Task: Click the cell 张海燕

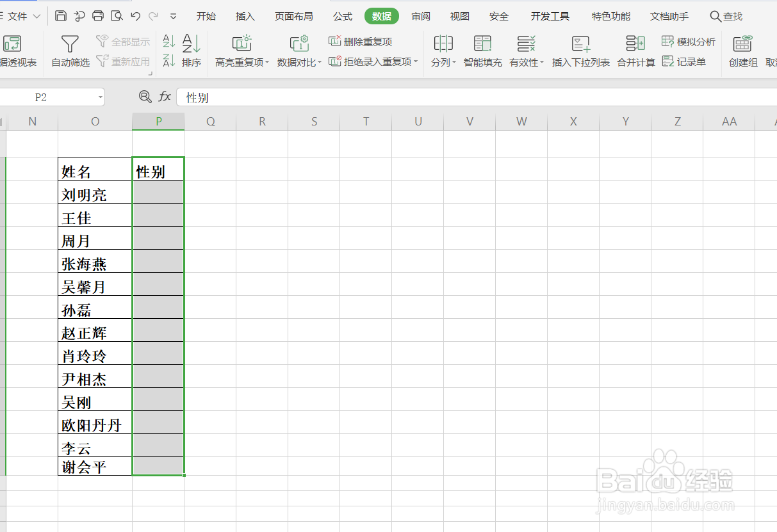Action: click(95, 261)
